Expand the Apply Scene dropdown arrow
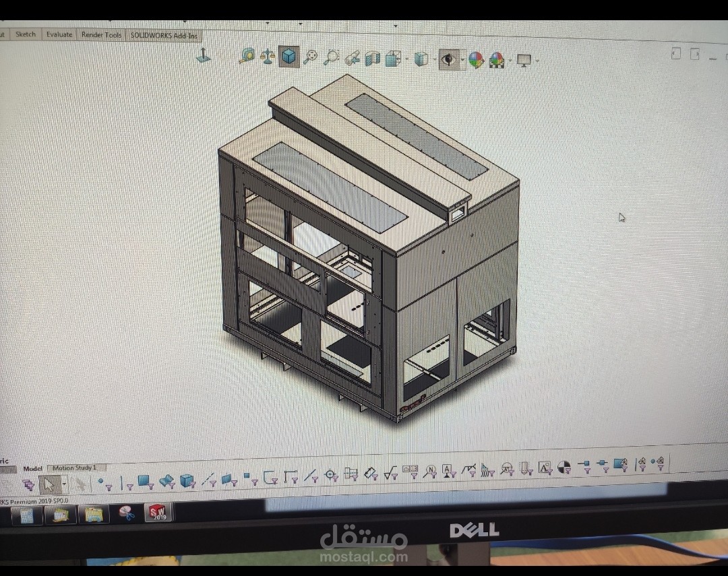This screenshot has width=728, height=576. click(x=510, y=61)
